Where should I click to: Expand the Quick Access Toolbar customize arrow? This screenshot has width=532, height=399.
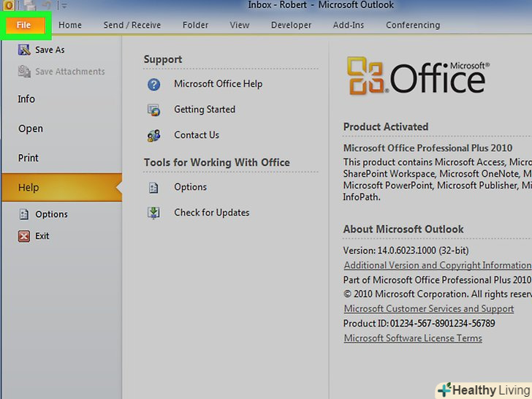click(64, 6)
